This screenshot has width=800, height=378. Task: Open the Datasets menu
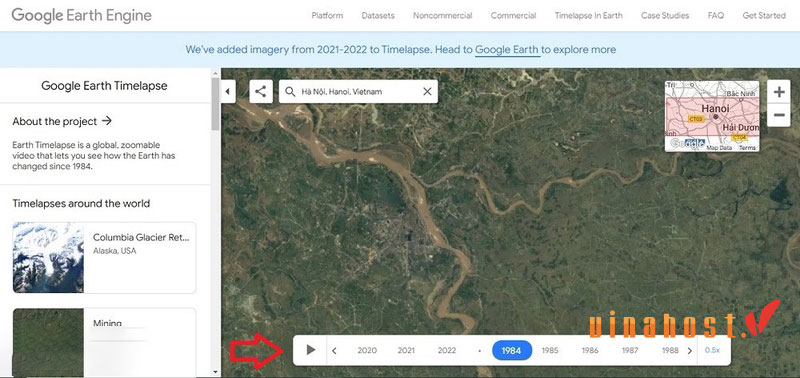click(x=378, y=15)
